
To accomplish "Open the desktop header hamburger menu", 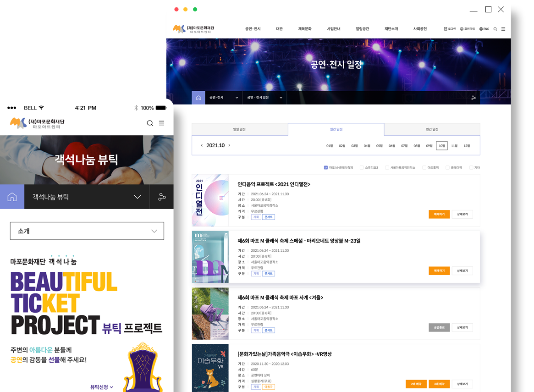I will click(503, 29).
